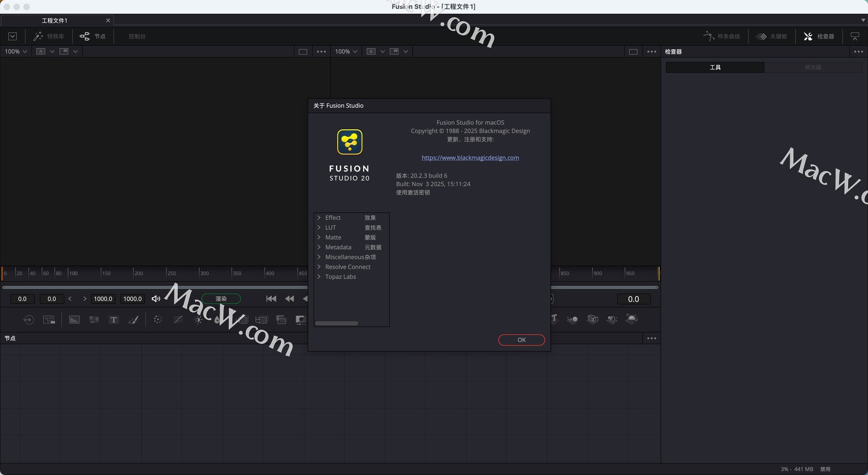Click the Text+ tool icon
The height and width of the screenshot is (475, 868).
[x=113, y=320]
